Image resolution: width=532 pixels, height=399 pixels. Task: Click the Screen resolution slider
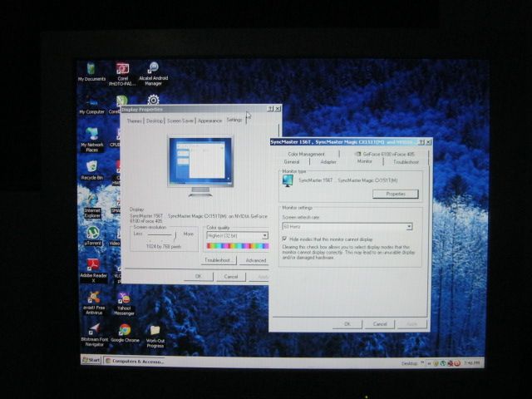173,236
